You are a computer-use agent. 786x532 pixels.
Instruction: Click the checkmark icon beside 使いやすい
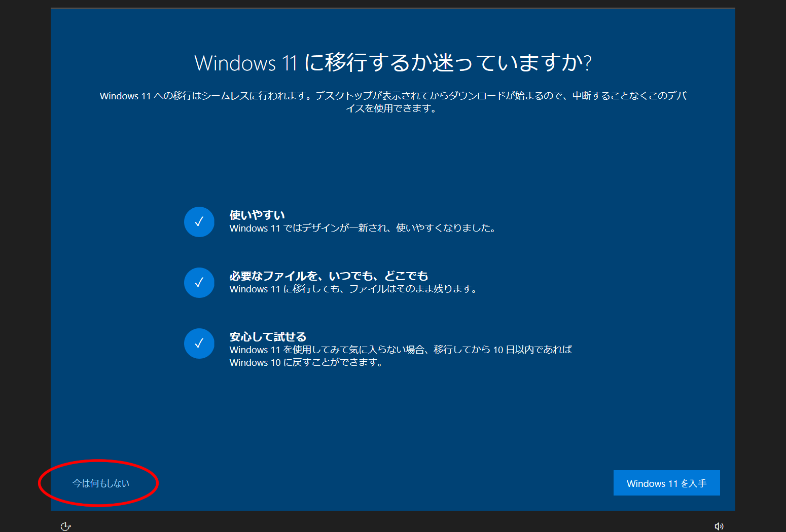point(199,222)
